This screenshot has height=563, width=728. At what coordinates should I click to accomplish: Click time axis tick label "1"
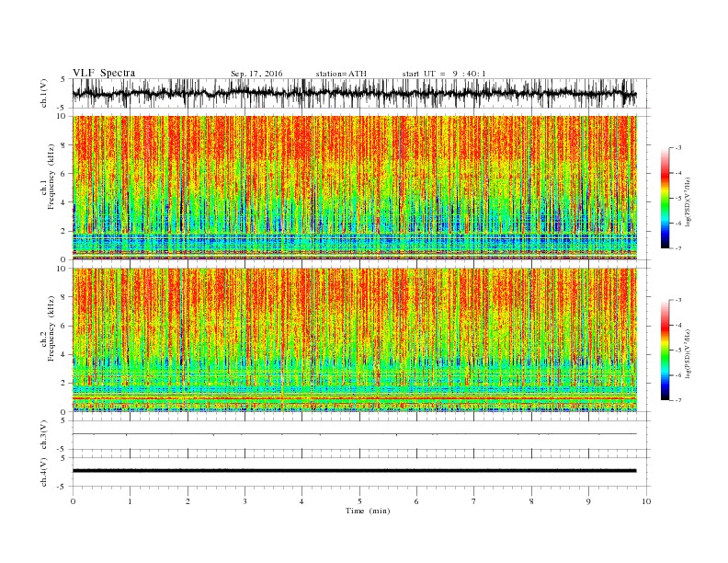130,501
